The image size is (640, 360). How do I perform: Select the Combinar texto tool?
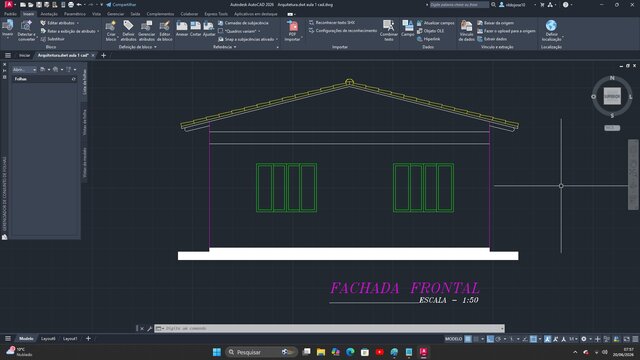pyautogui.click(x=389, y=31)
